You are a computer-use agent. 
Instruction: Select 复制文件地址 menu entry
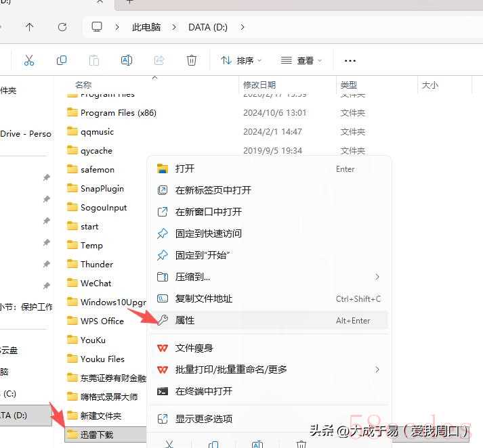click(203, 298)
